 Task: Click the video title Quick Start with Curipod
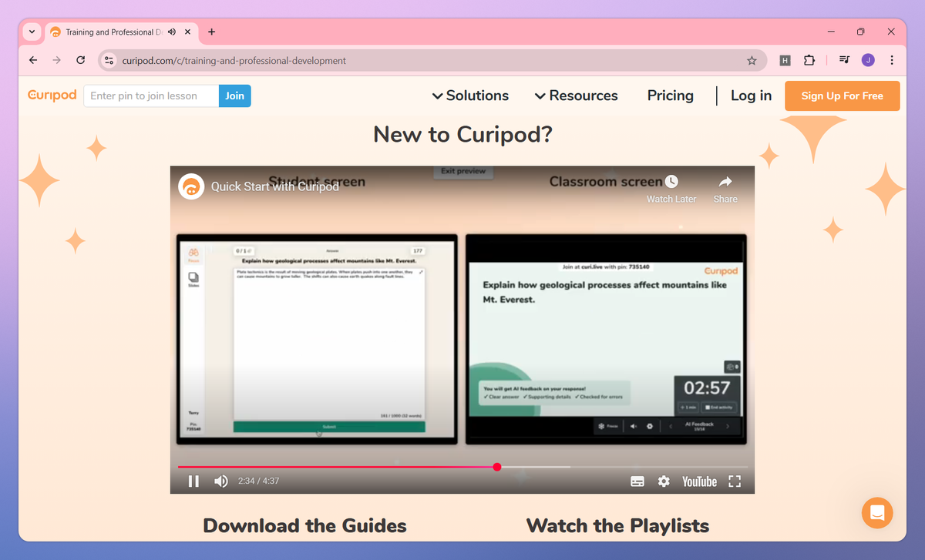point(275,186)
